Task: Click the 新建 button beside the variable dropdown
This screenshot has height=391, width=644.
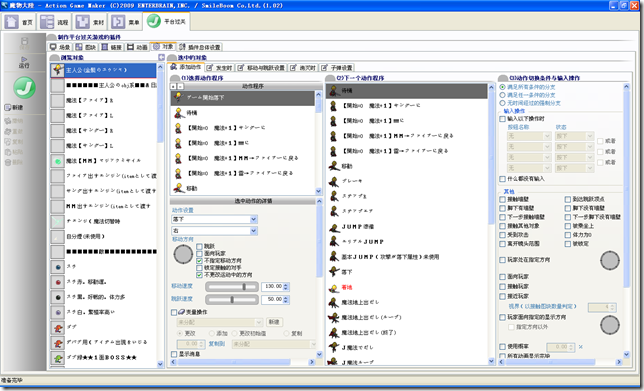Action: coord(274,322)
